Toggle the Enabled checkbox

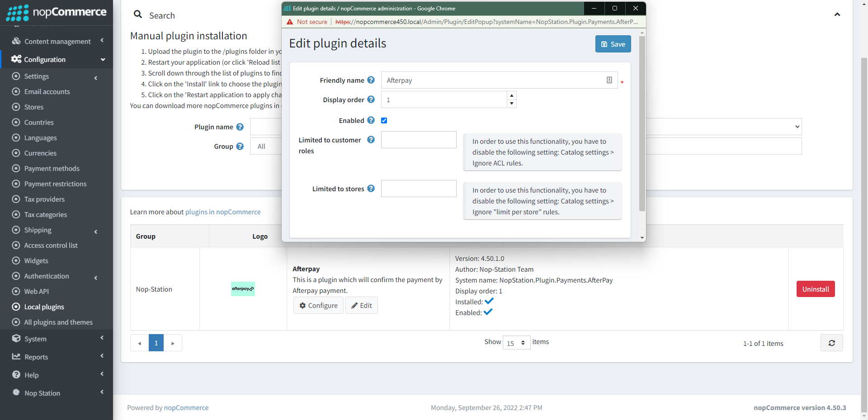click(x=384, y=120)
